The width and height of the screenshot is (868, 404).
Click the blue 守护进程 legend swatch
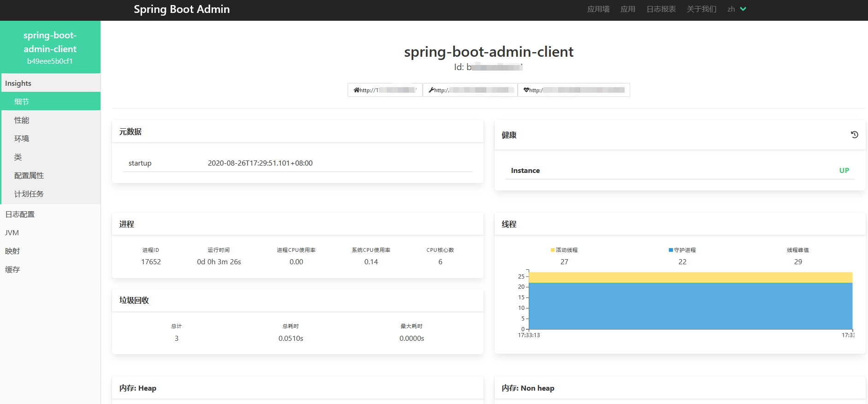point(671,250)
